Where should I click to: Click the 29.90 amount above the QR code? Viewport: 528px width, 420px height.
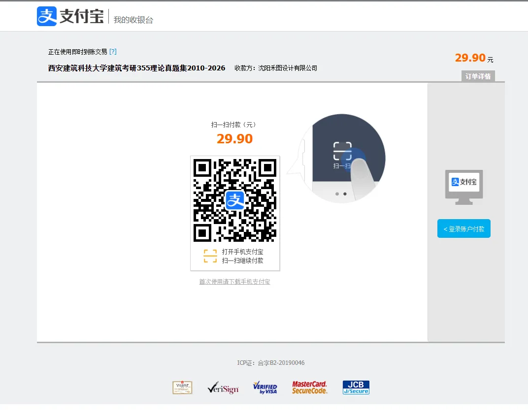(x=234, y=139)
